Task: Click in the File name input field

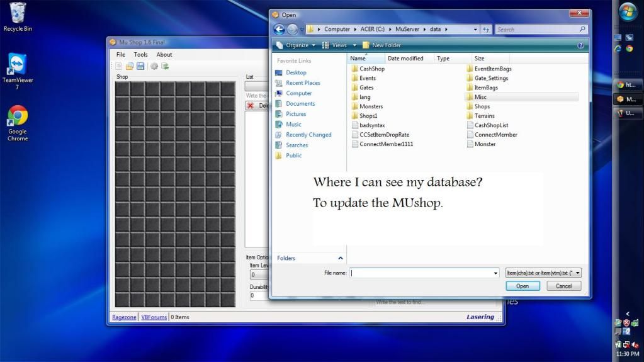Action: (422, 273)
